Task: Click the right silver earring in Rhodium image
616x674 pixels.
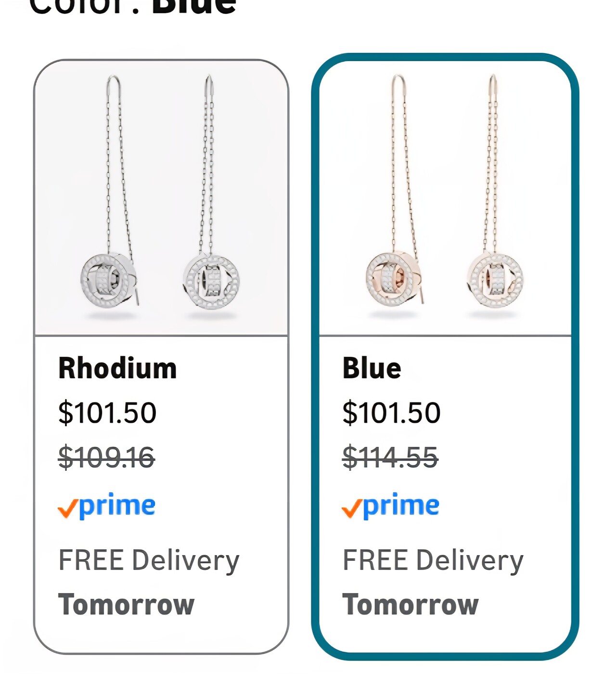Action: (x=211, y=279)
